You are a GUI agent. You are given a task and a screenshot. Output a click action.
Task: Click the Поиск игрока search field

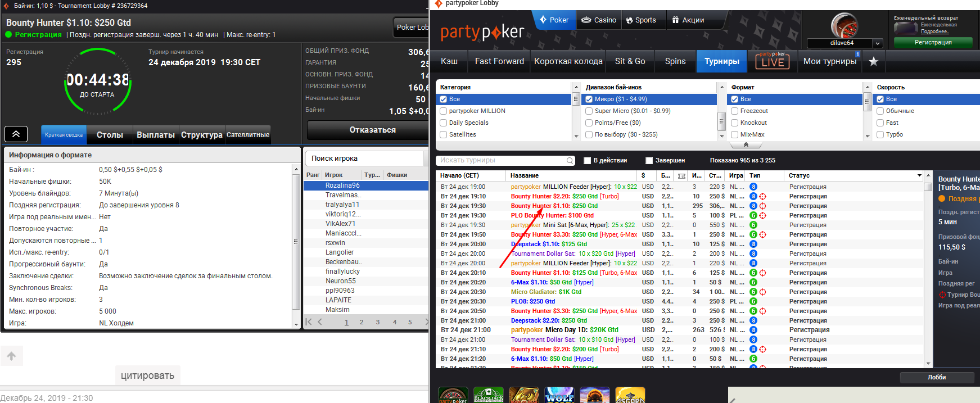[x=364, y=159]
